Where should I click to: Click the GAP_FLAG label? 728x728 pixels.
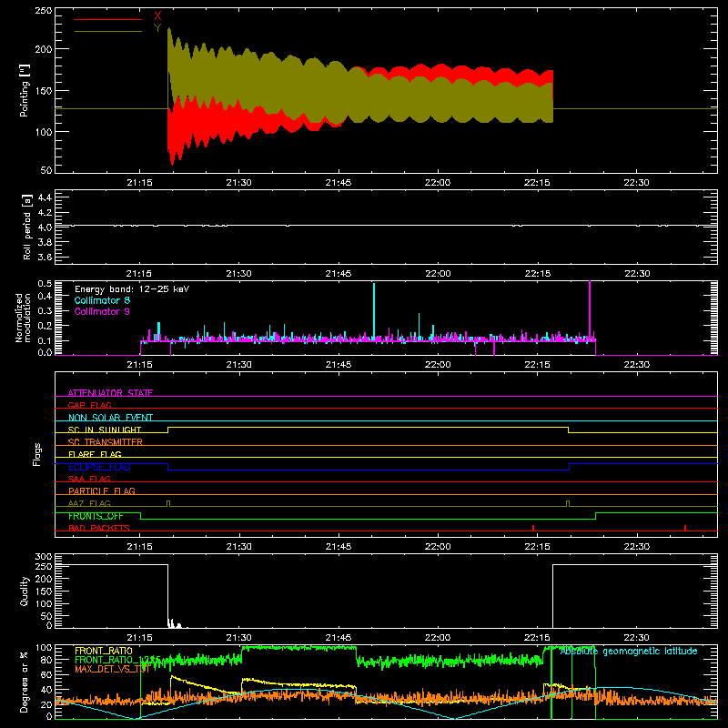point(89,405)
